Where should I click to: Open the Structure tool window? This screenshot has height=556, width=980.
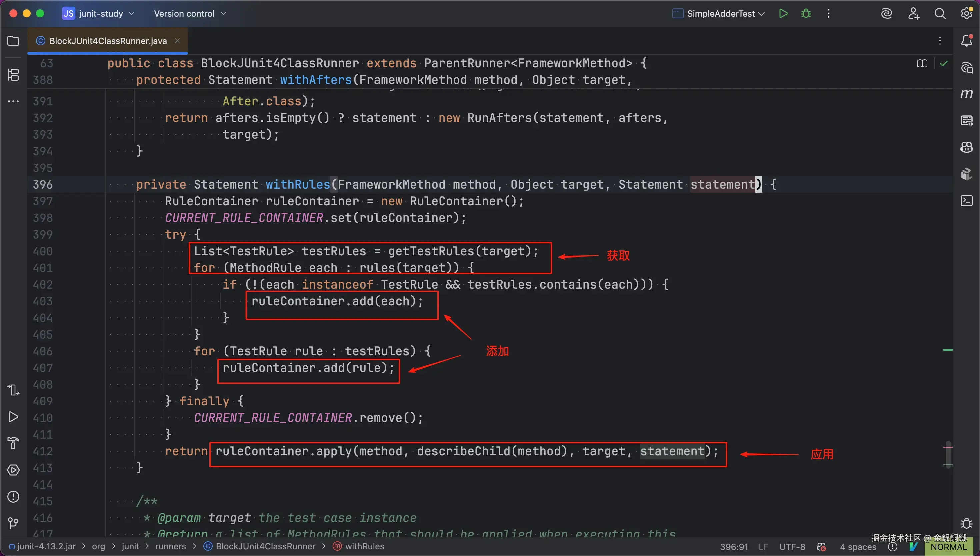click(13, 74)
